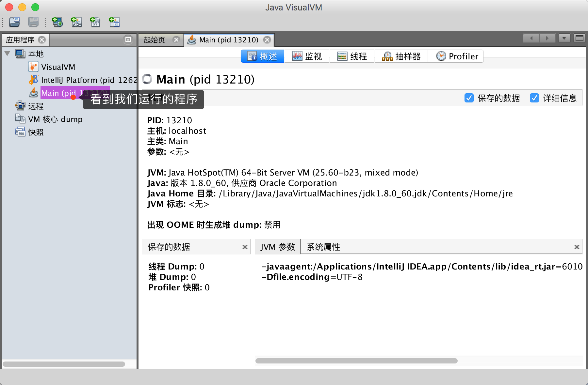Click the 'Add remote host' toolbar icon

coord(57,22)
